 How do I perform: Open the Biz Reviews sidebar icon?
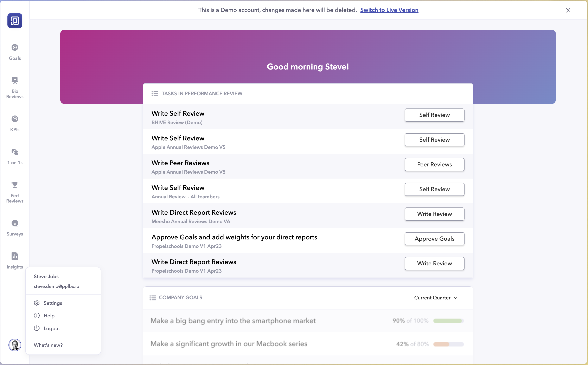click(15, 80)
